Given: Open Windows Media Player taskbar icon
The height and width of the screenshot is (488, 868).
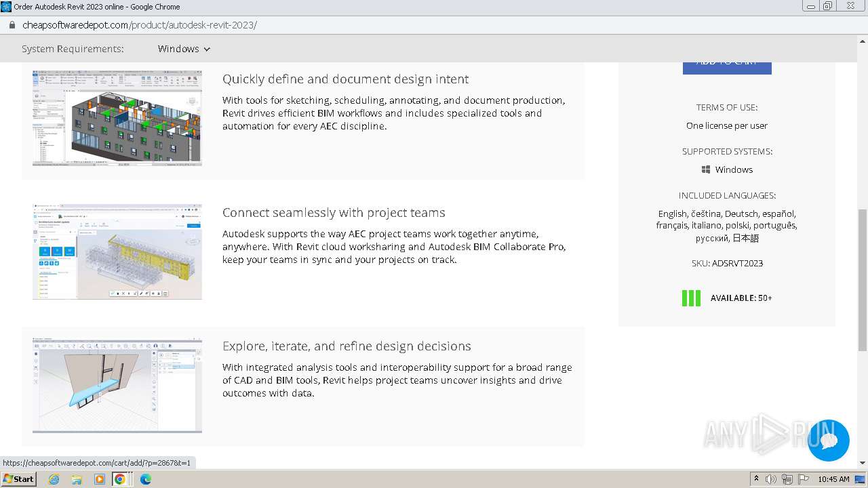Looking at the screenshot, I should tap(100, 479).
